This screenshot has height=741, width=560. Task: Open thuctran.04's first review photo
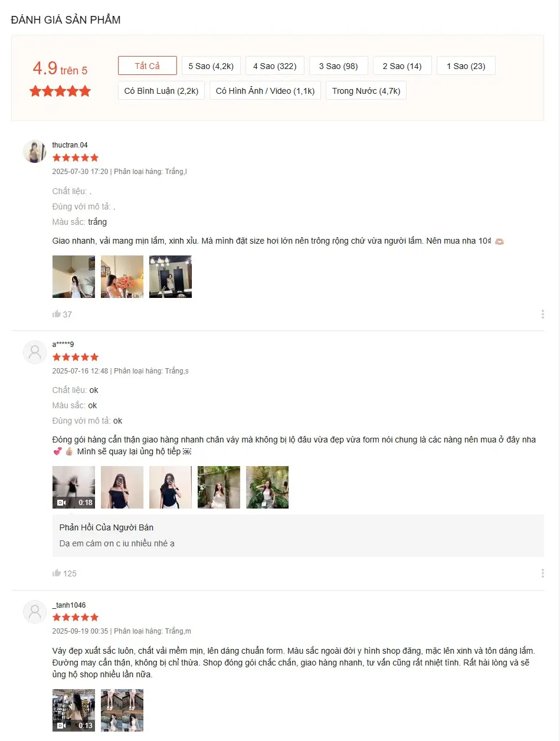(74, 277)
